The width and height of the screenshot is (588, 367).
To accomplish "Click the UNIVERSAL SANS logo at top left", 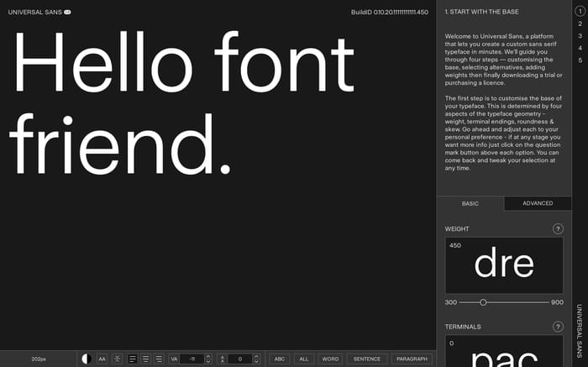I will (39, 12).
